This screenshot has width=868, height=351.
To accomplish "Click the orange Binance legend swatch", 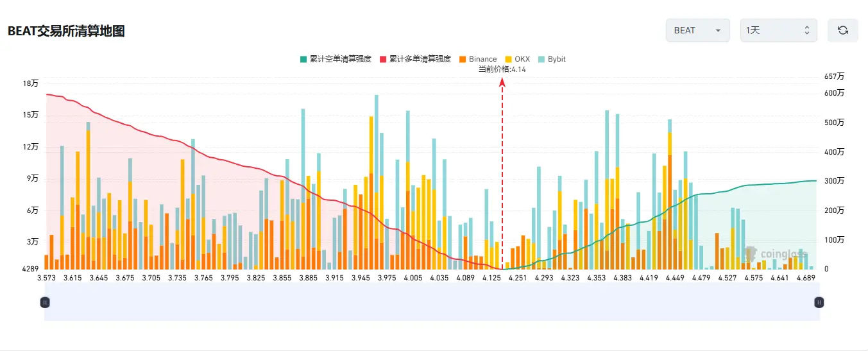I will (x=463, y=59).
